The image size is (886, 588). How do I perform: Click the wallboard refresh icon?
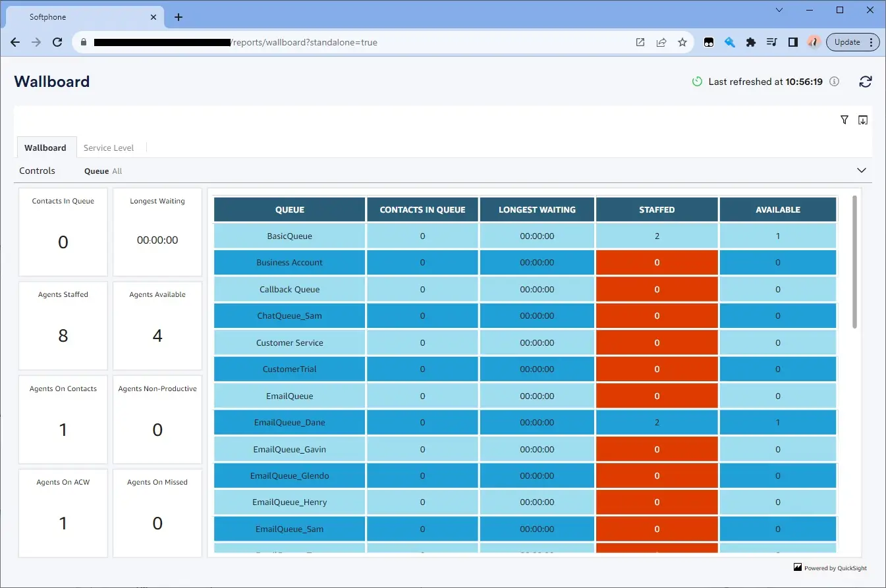(x=865, y=82)
